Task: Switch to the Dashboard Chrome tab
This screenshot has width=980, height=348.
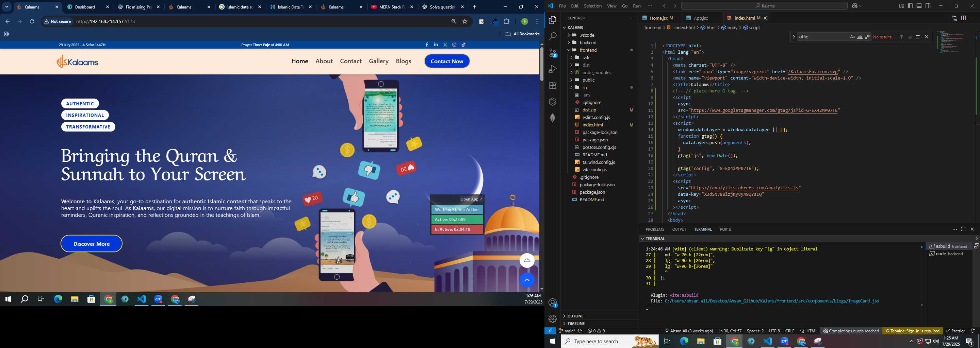Action: coord(88,7)
